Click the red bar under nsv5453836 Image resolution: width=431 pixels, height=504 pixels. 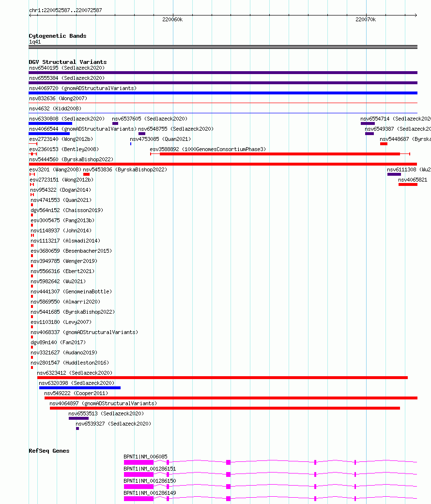click(87, 174)
